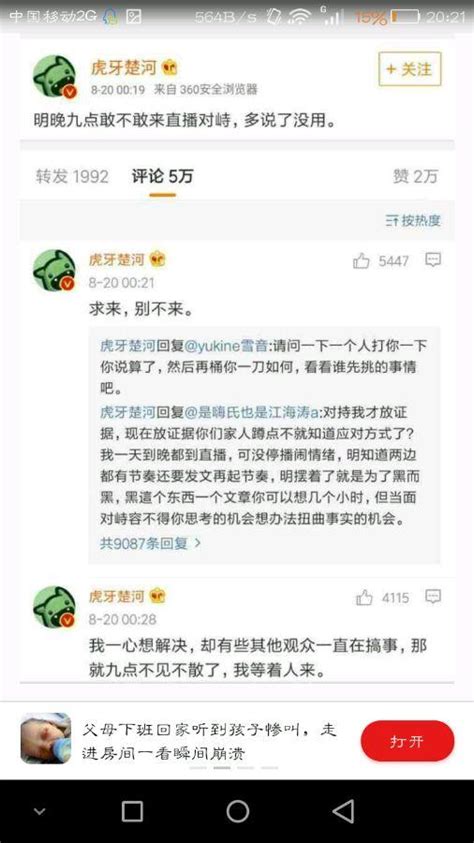Tap the thumbs-up icon with 4115 likes

tap(364, 597)
